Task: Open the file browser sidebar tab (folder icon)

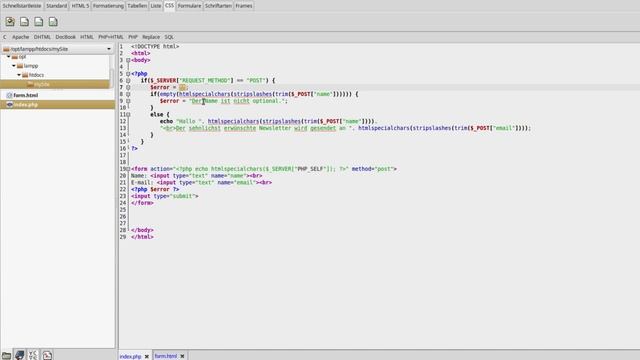Action: (x=6, y=355)
